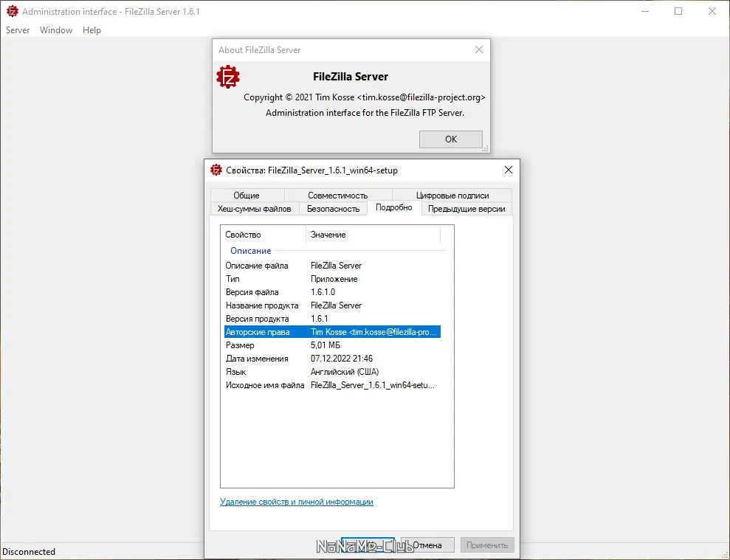730x560 pixels.
Task: Select the Версия продукта row
Action: click(332, 319)
